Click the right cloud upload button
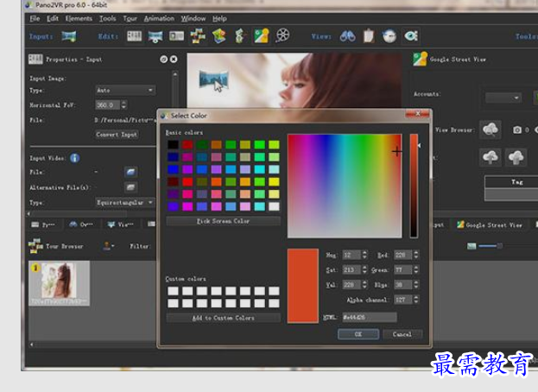 pos(516,157)
